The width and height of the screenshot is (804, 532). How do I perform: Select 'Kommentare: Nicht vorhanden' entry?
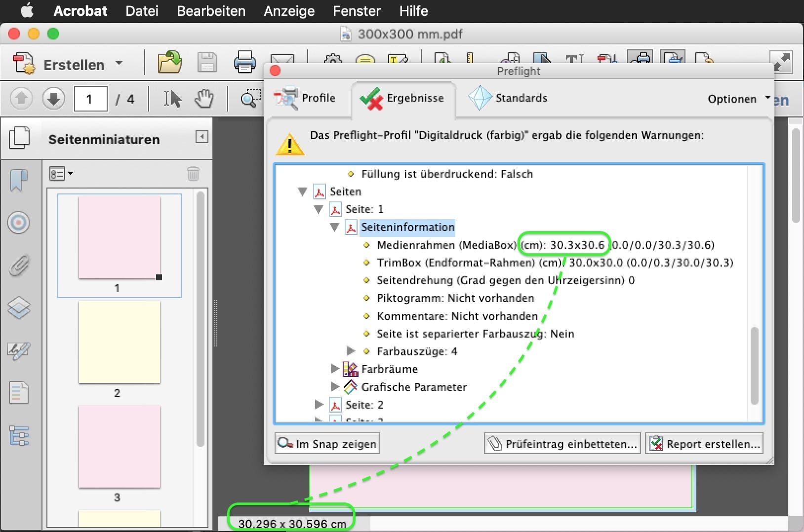click(457, 316)
